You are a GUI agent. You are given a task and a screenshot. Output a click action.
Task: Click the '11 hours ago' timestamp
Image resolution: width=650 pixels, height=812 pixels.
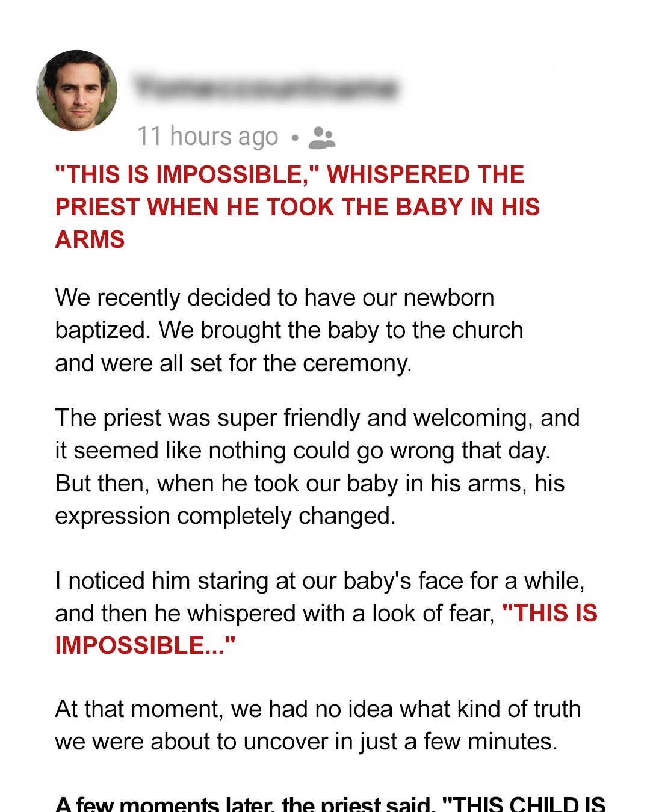[208, 137]
